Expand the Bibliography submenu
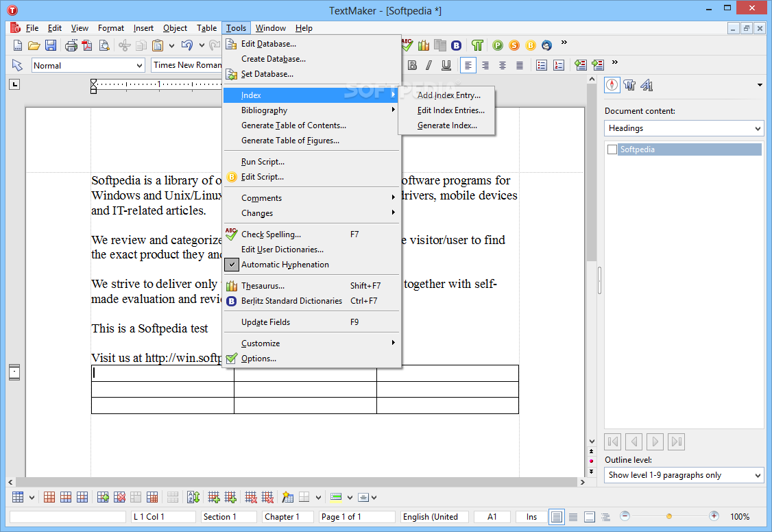 click(310, 110)
